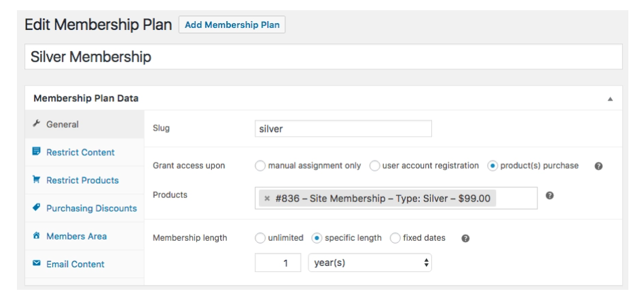Select manual assignment only option
This screenshot has height=300, width=644.
(x=260, y=166)
